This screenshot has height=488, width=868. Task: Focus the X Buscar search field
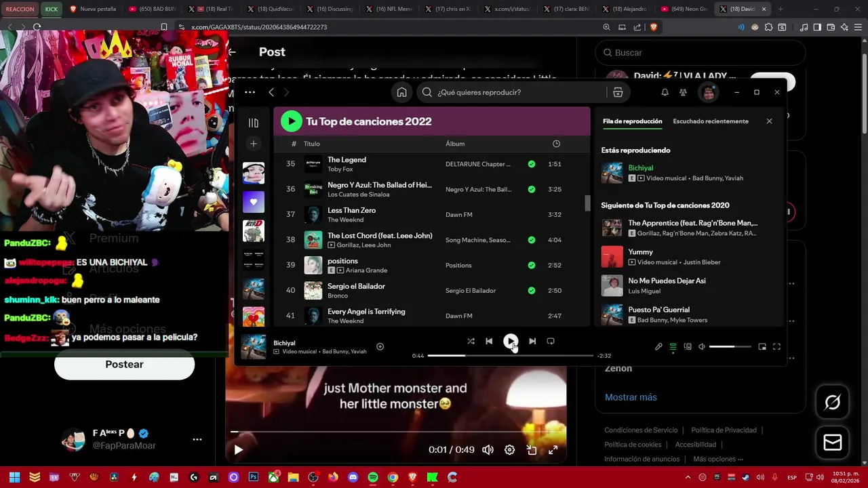pos(701,52)
